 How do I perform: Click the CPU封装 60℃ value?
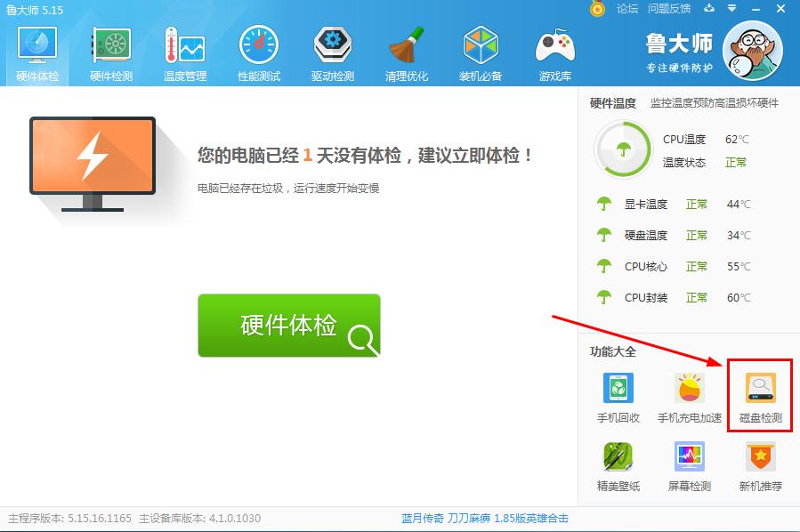739,298
